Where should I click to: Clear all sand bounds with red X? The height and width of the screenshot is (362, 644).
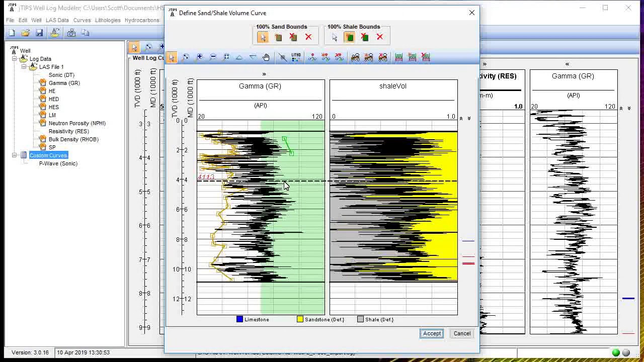(x=308, y=37)
